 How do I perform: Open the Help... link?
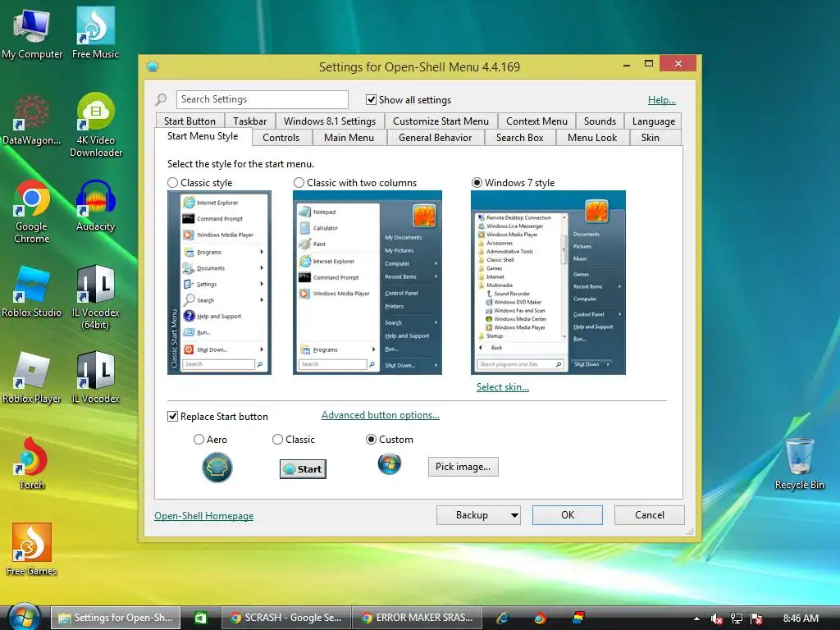coord(662,99)
